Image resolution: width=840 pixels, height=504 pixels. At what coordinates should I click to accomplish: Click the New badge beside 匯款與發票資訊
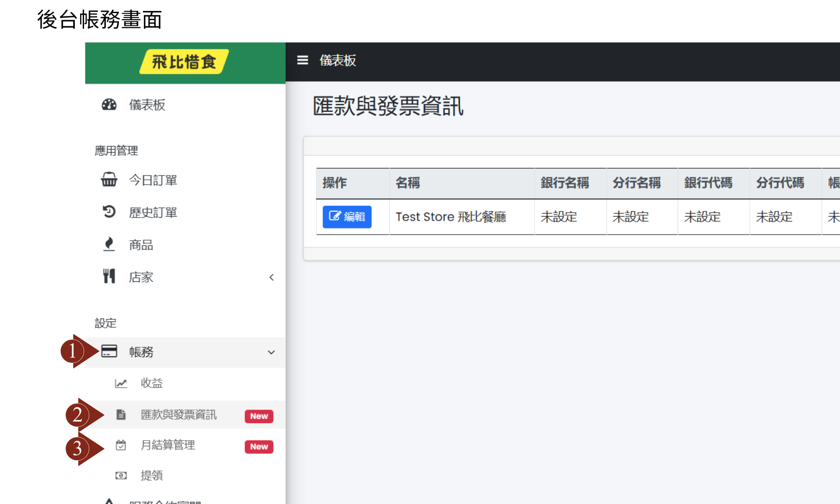point(259,416)
